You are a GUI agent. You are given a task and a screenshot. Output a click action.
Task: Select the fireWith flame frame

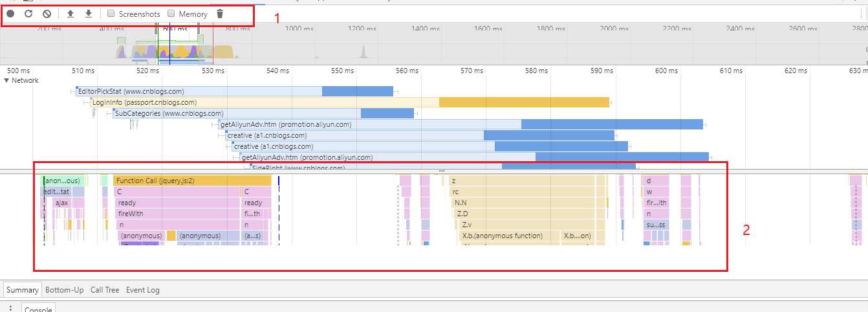pos(177,214)
